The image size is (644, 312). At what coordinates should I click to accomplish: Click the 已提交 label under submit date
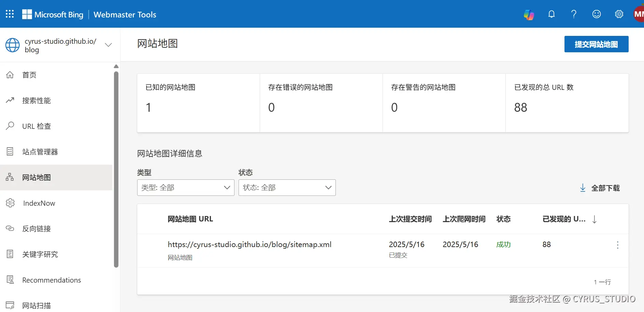tap(398, 255)
